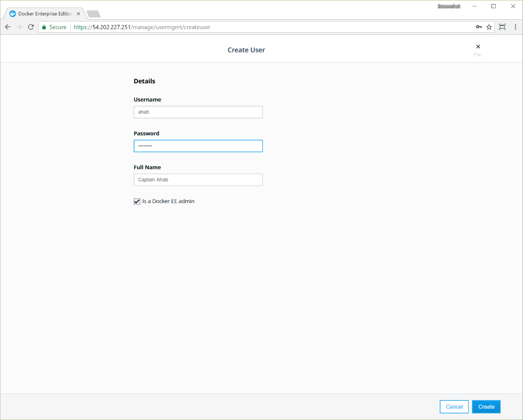Click the browser forward arrow
The width and height of the screenshot is (523, 420).
(19, 27)
